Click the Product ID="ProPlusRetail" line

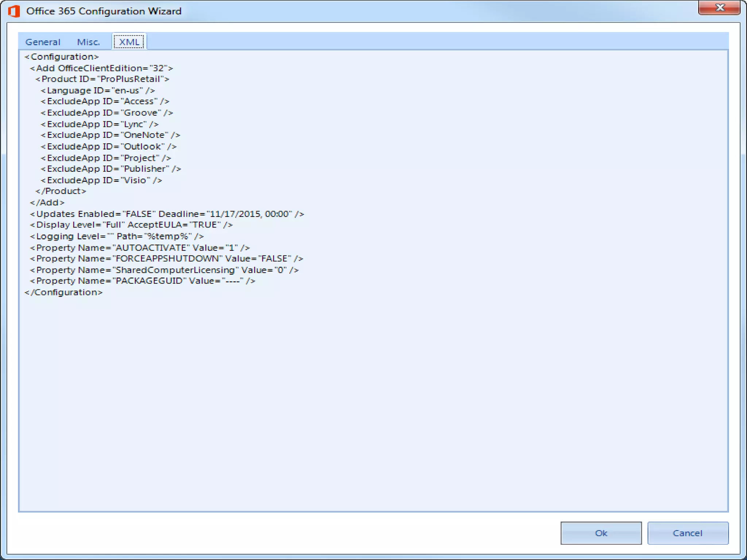coord(102,79)
